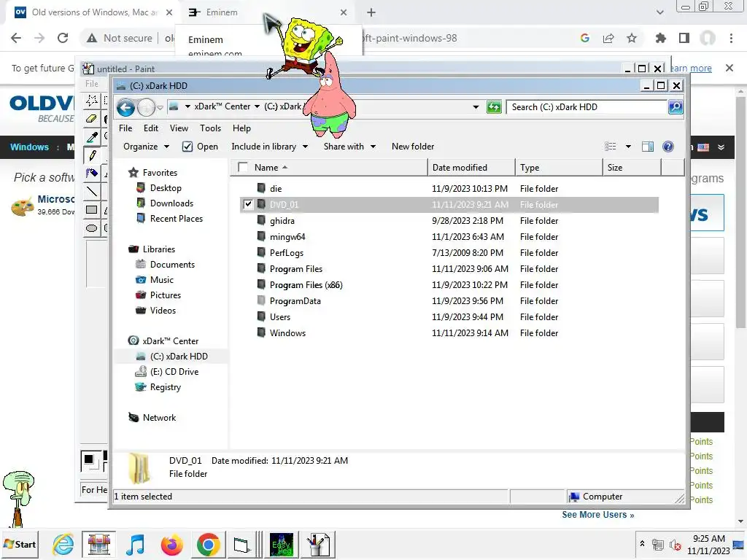747x560 pixels.
Task: Expand xDark Center breadcrumb arrow
Action: click(x=258, y=106)
